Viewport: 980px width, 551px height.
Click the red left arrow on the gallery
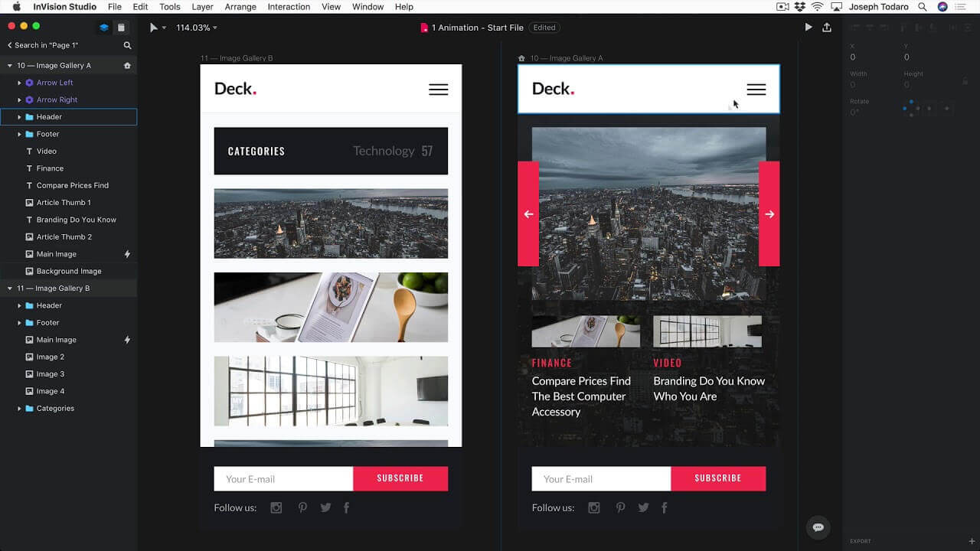(528, 214)
